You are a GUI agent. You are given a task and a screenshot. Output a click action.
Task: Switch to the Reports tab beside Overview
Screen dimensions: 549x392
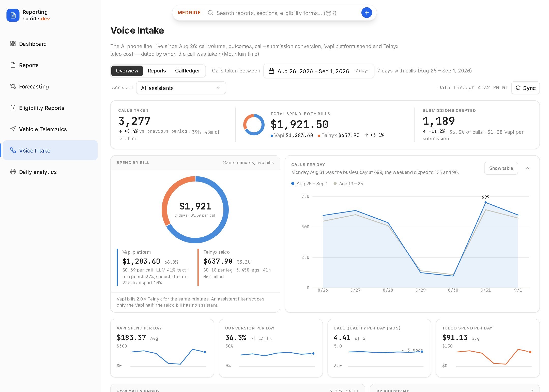tap(157, 71)
